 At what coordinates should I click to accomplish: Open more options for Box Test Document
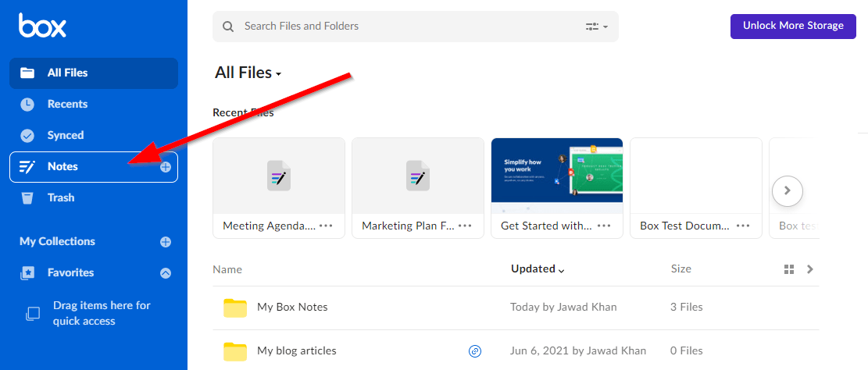[x=743, y=226]
